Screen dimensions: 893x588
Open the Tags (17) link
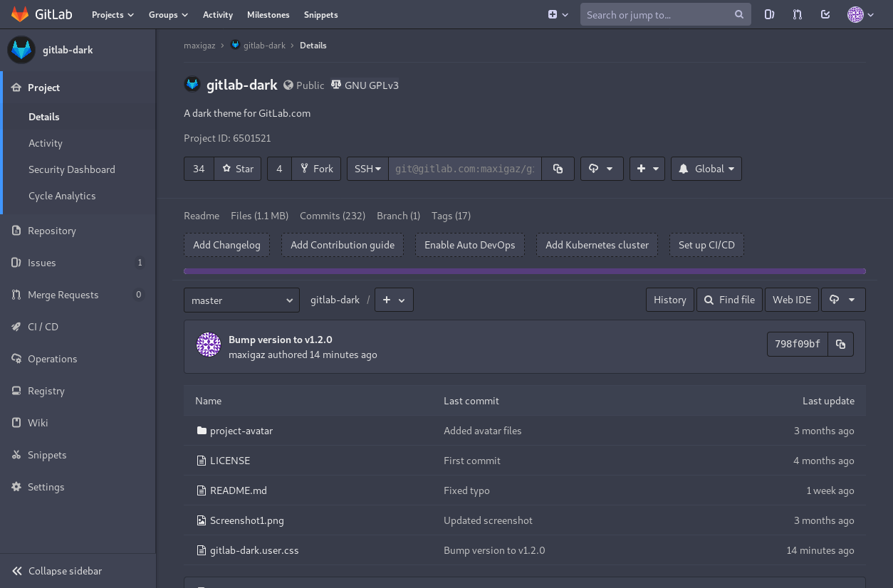[451, 216]
